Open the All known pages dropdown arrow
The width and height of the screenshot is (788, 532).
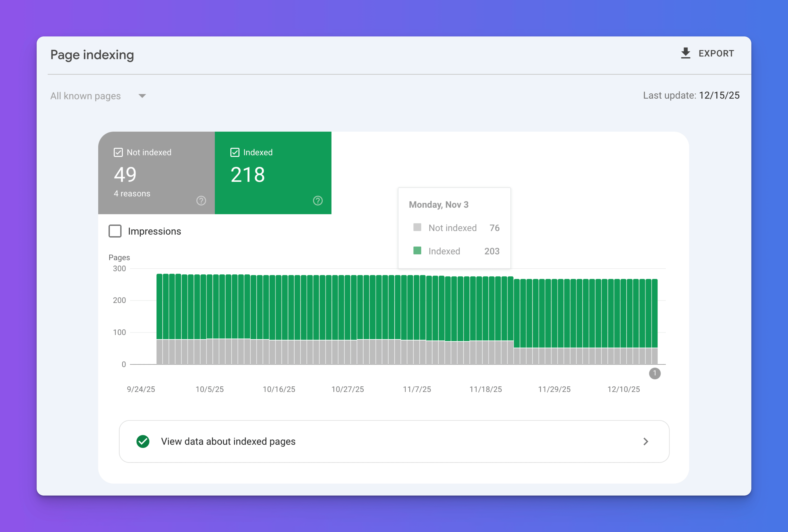coord(142,96)
